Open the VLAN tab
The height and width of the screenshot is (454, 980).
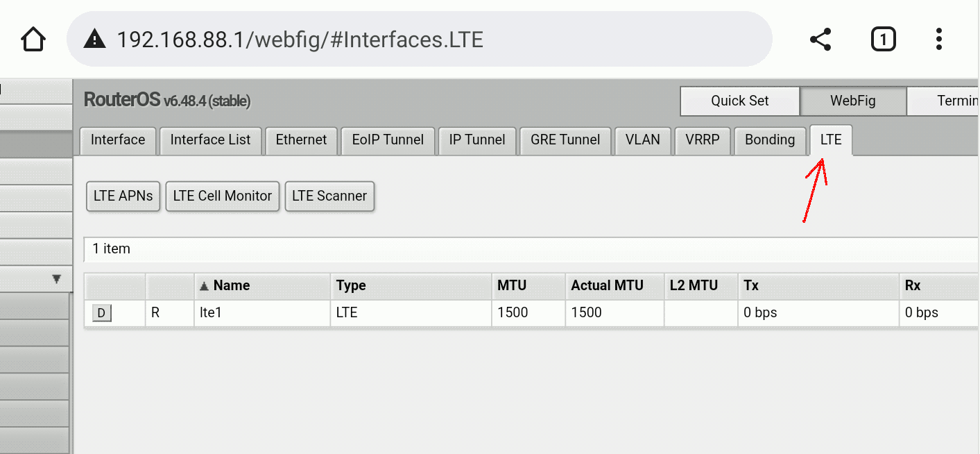[x=642, y=140]
